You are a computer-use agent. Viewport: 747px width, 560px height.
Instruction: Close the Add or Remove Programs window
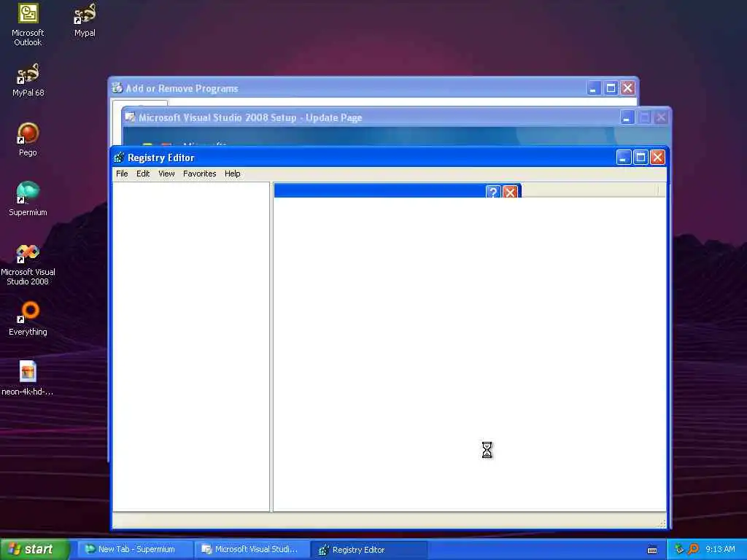[628, 88]
